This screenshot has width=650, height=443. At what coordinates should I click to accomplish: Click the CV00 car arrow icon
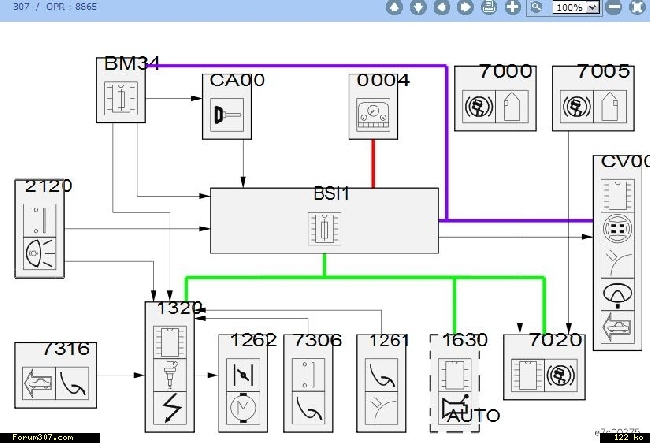[617, 327]
